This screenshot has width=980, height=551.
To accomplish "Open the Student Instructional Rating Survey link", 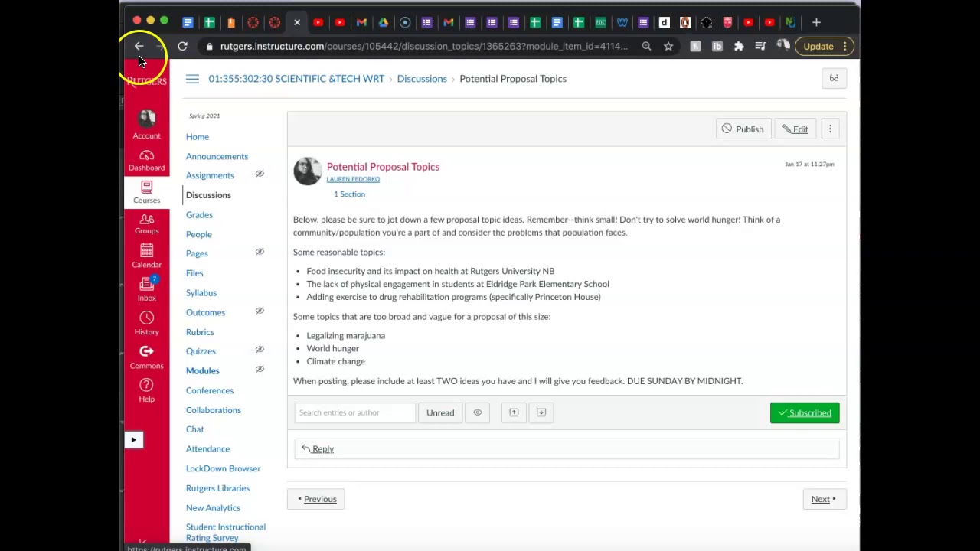I will 226,533.
